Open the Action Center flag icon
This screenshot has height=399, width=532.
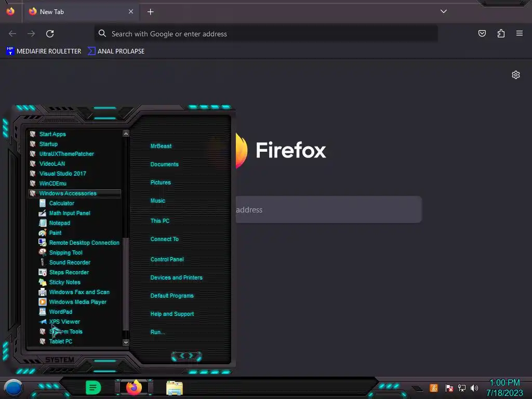[449, 388]
